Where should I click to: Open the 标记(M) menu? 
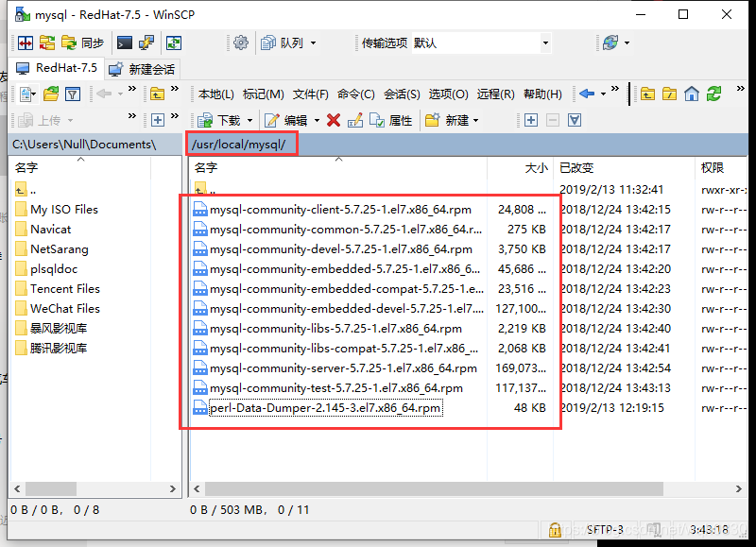pos(264,94)
